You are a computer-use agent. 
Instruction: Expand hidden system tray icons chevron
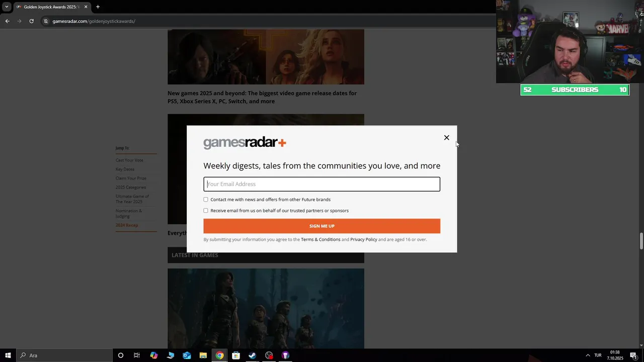(588, 355)
